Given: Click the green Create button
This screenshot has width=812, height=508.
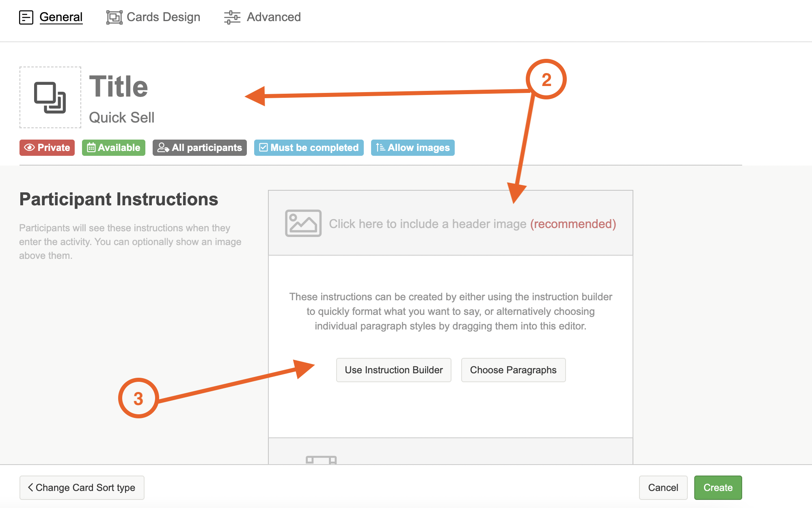Looking at the screenshot, I should (717, 487).
